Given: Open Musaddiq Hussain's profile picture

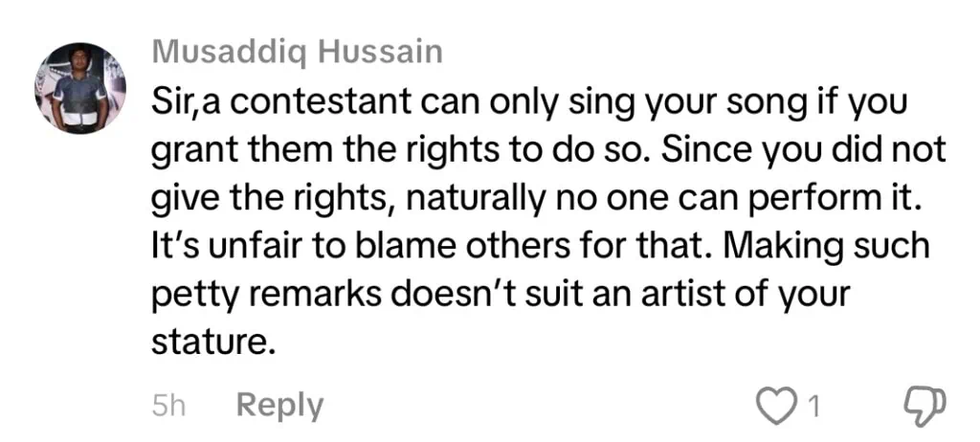Looking at the screenshot, I should coord(80,88).
